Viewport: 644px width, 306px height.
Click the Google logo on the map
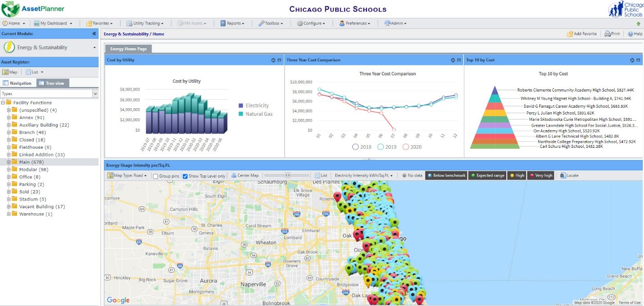[118, 300]
